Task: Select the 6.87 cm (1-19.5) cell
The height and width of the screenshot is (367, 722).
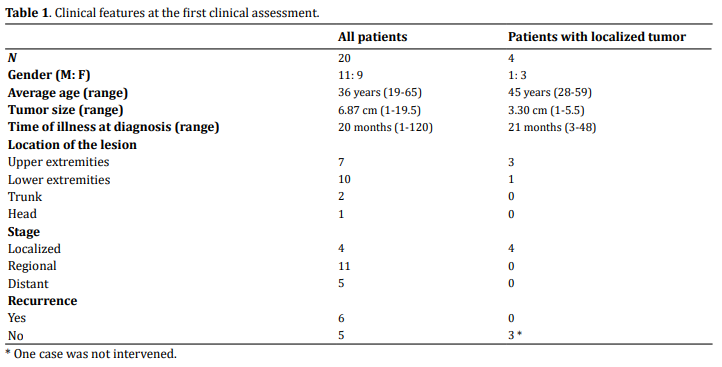Action: coord(379,110)
